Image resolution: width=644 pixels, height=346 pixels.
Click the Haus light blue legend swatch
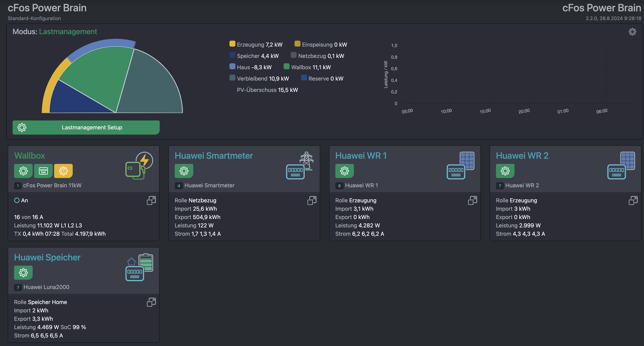[x=232, y=66]
